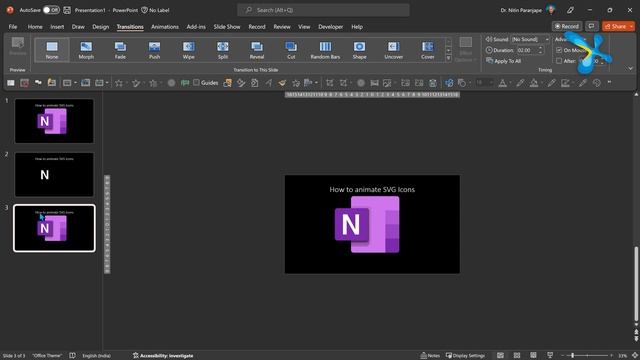Select the Reveal transition
Screen dimensions: 640x360
[257, 50]
